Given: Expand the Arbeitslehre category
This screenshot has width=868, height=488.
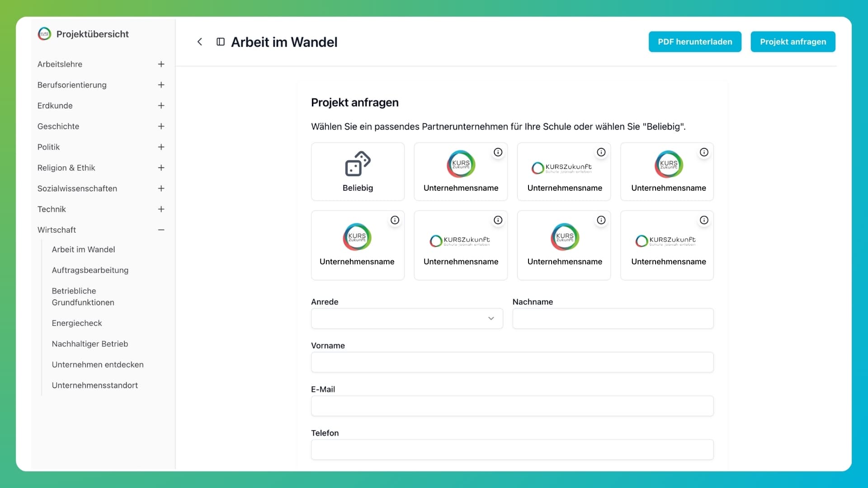Looking at the screenshot, I should point(161,64).
